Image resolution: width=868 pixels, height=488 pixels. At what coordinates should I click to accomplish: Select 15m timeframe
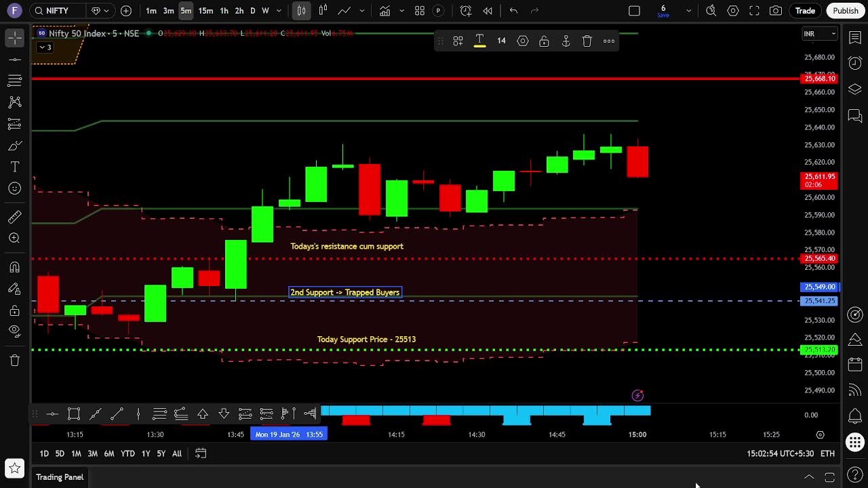(205, 11)
